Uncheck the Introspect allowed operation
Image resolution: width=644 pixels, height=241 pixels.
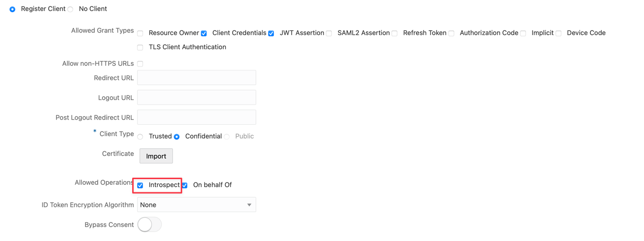pos(140,185)
